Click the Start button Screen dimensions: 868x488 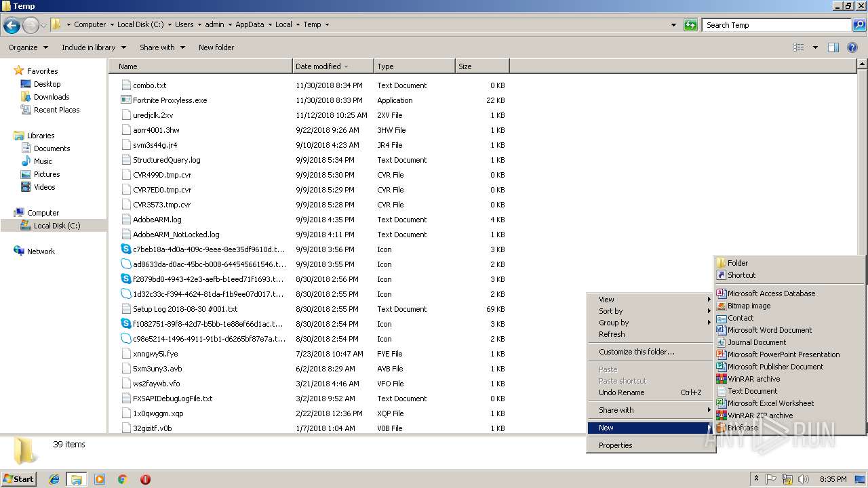click(x=19, y=479)
